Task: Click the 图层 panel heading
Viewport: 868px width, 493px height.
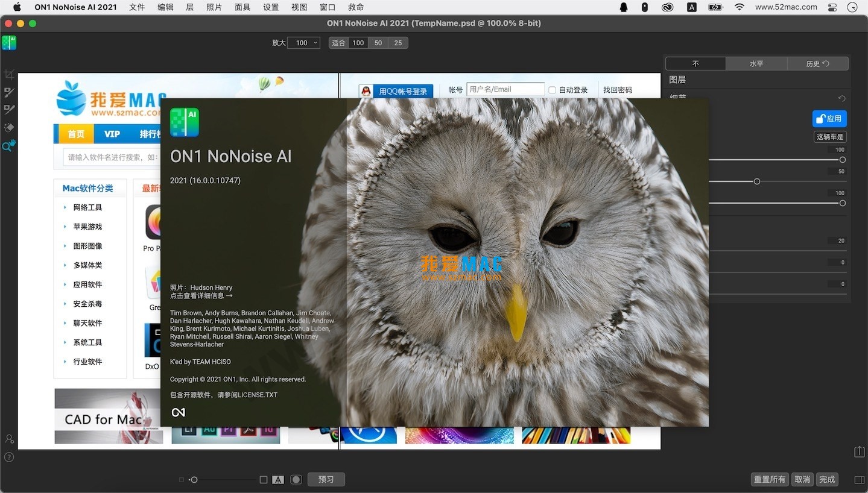Action: point(677,80)
